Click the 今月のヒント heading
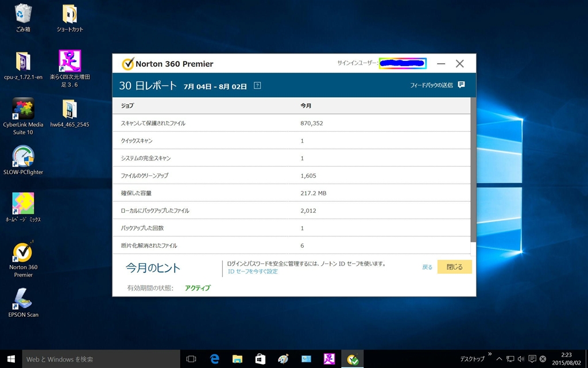This screenshot has width=588, height=368. click(153, 268)
